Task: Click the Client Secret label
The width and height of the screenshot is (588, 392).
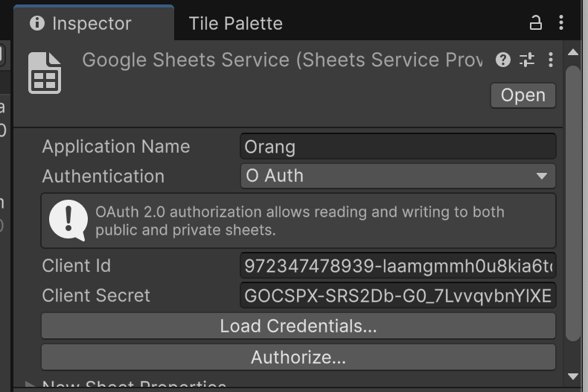Action: coord(96,296)
